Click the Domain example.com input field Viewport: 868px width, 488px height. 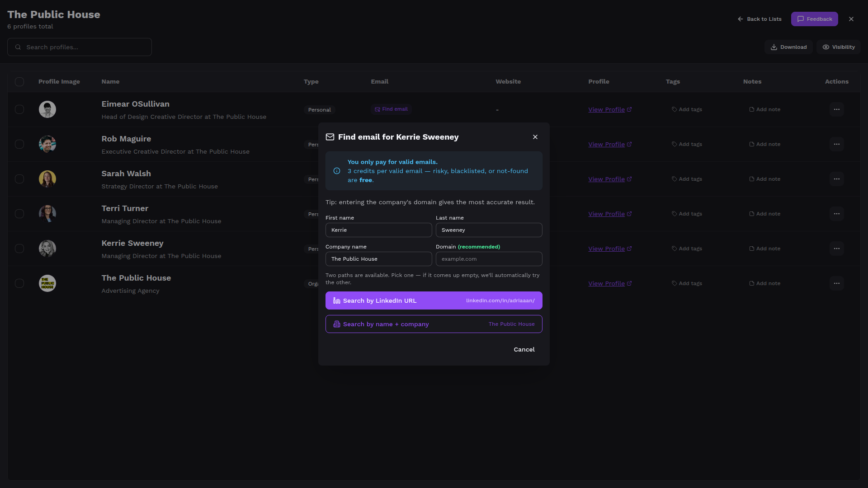[x=489, y=259]
